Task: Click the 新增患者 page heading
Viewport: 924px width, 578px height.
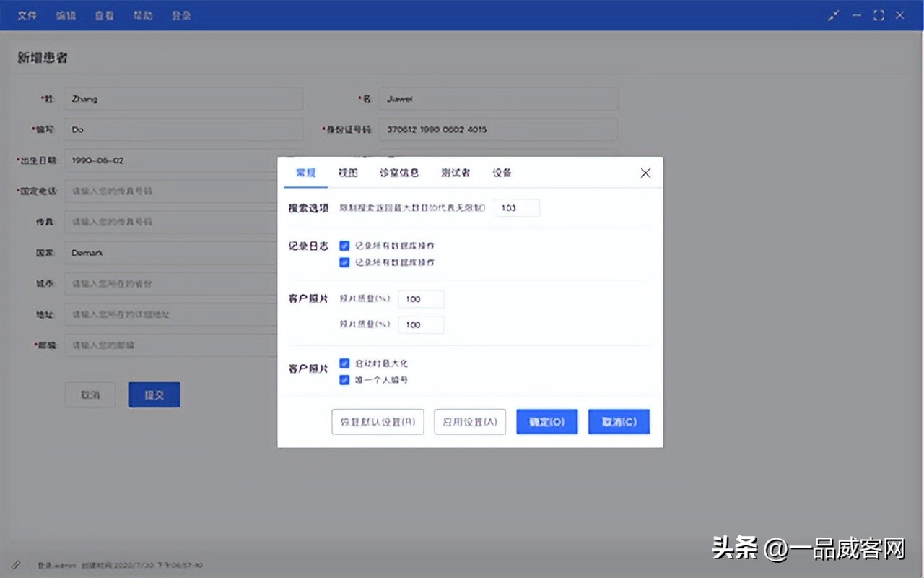Action: (x=43, y=58)
